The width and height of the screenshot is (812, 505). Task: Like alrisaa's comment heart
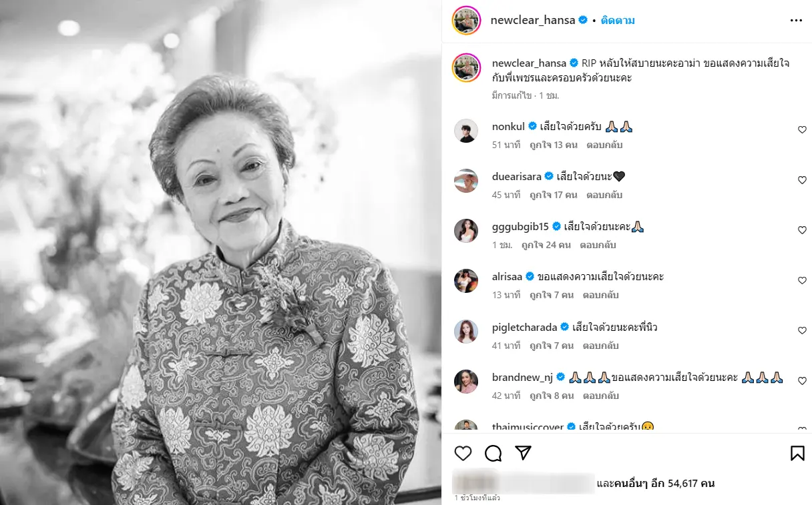[x=802, y=281]
